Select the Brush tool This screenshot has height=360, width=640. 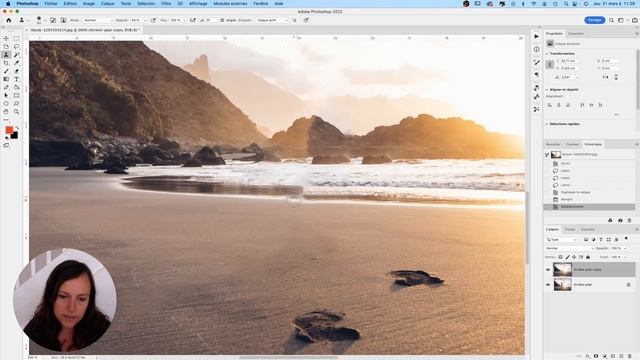(6, 71)
